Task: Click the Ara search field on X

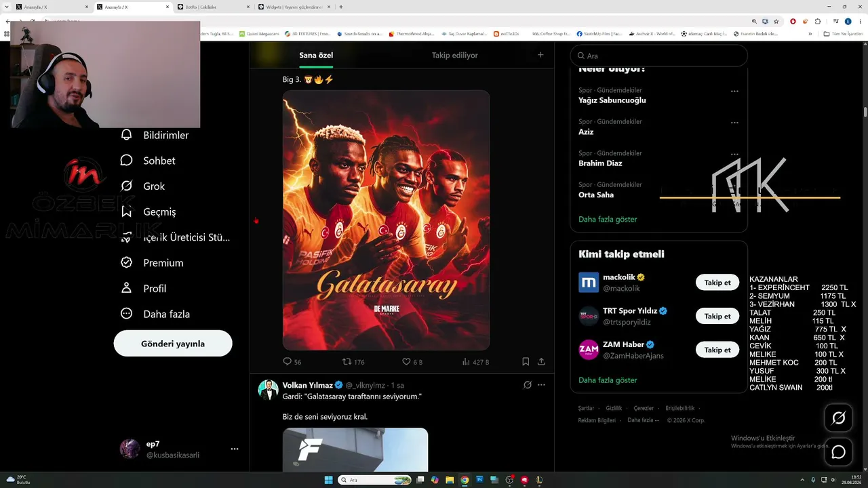Action: 659,56
